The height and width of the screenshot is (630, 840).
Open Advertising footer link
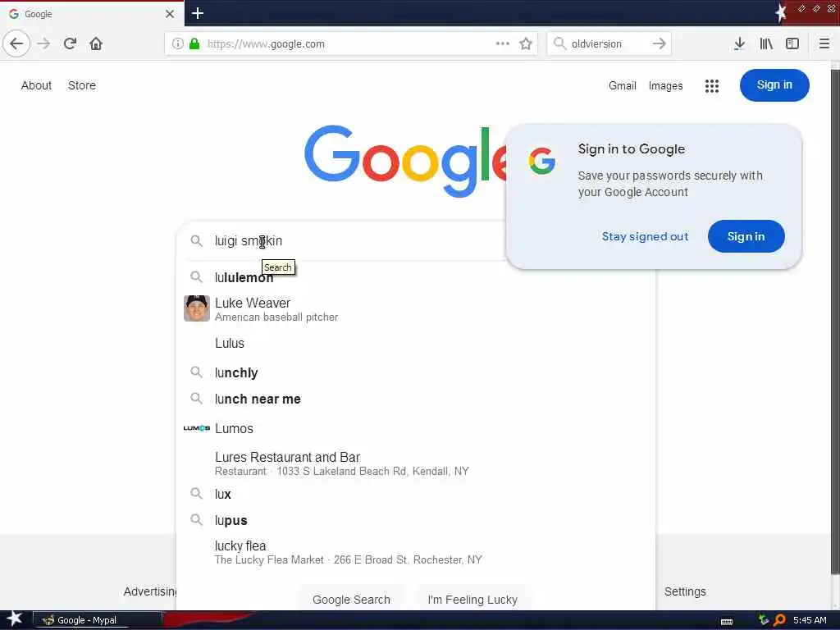coord(150,591)
